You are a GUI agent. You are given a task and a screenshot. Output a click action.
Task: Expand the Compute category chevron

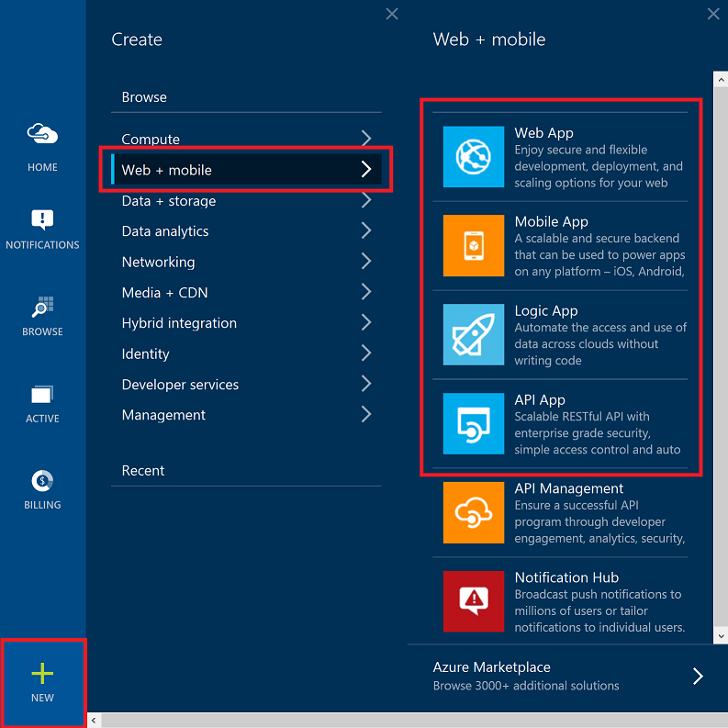366,139
